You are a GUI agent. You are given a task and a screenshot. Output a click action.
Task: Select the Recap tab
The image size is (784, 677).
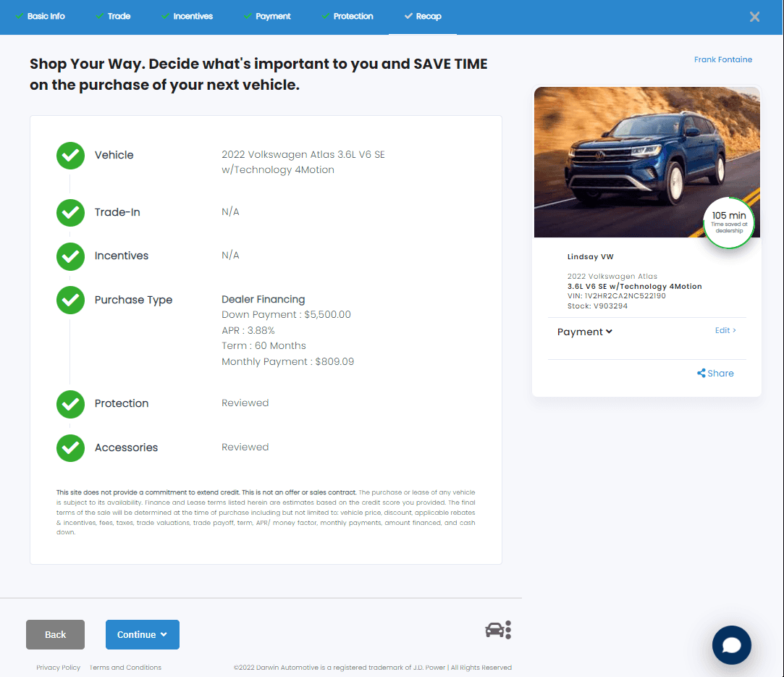point(423,17)
